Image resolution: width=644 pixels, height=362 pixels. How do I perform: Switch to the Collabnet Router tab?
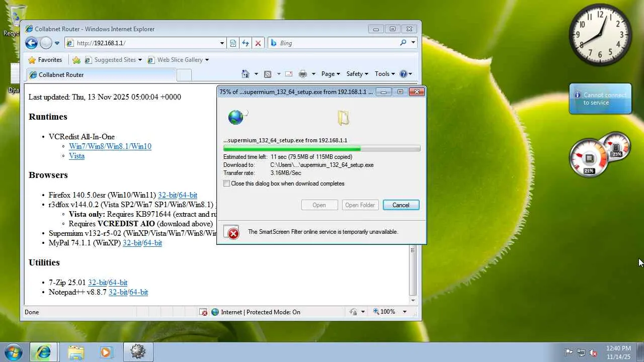101,75
